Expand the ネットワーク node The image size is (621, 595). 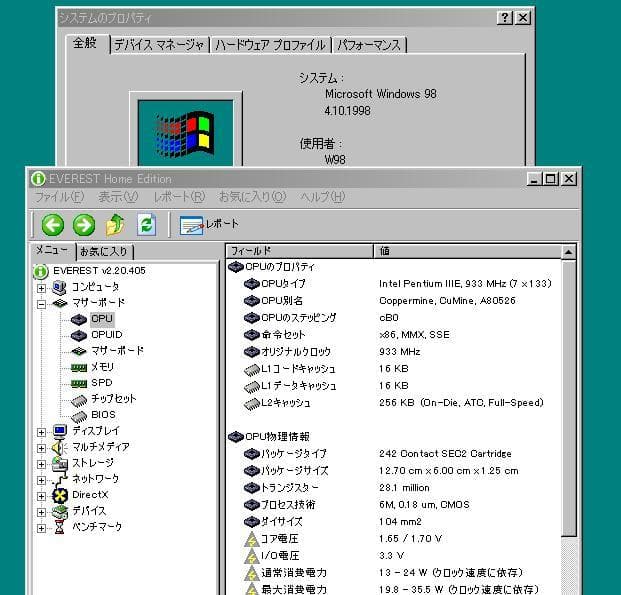click(41, 480)
